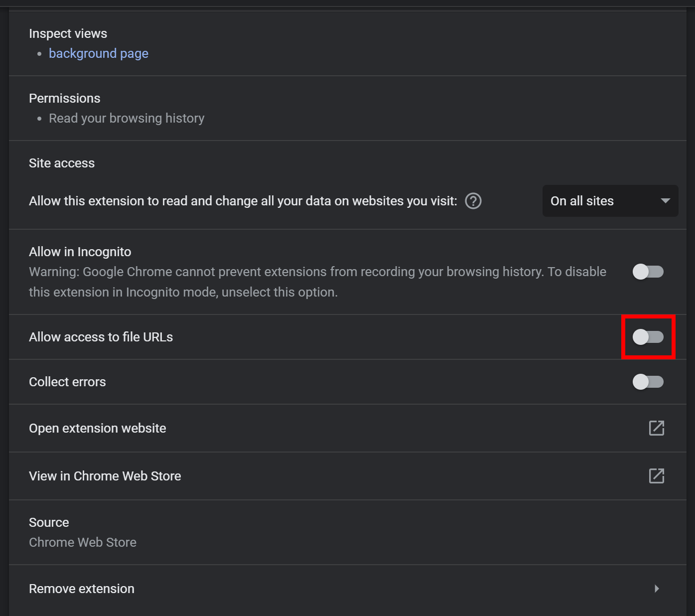Viewport: 695px width, 616px height.
Task: Click the Allow in Incognito heading
Action: click(x=80, y=252)
